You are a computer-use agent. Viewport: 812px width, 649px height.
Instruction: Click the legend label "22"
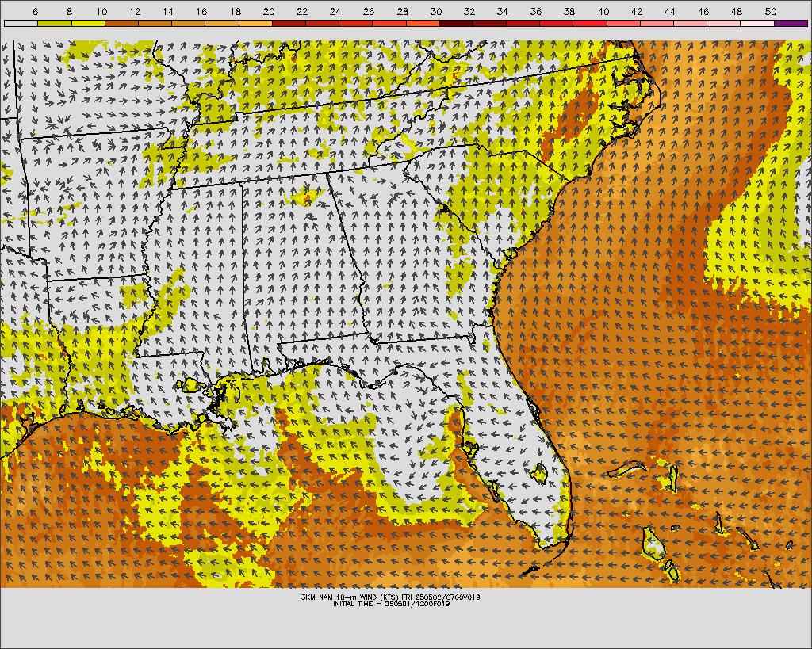point(302,11)
